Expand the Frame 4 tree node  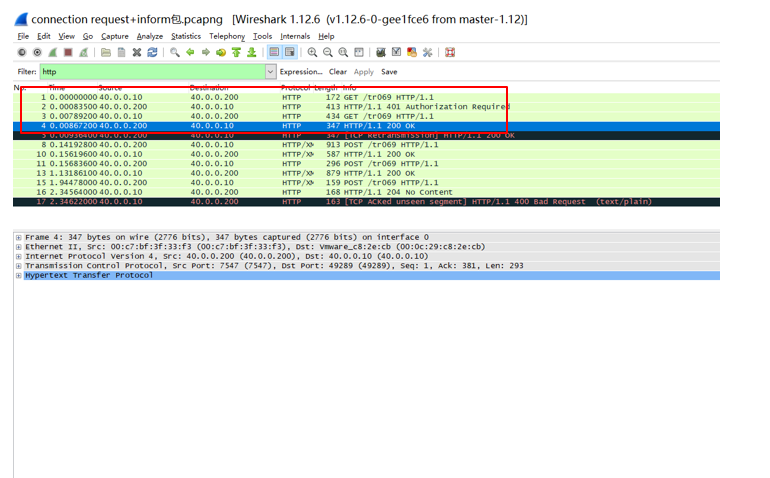pos(19,237)
